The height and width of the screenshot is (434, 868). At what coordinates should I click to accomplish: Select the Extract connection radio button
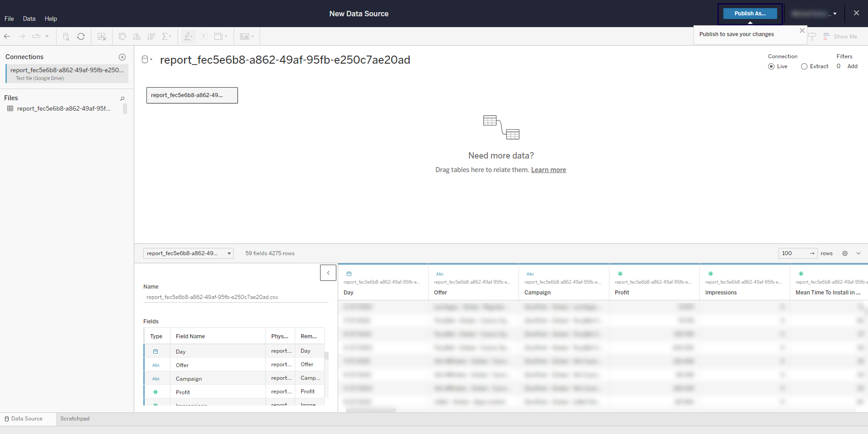804,66
